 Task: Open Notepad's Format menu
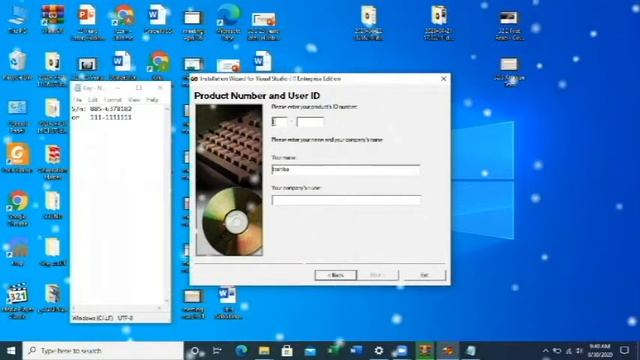coord(113,100)
